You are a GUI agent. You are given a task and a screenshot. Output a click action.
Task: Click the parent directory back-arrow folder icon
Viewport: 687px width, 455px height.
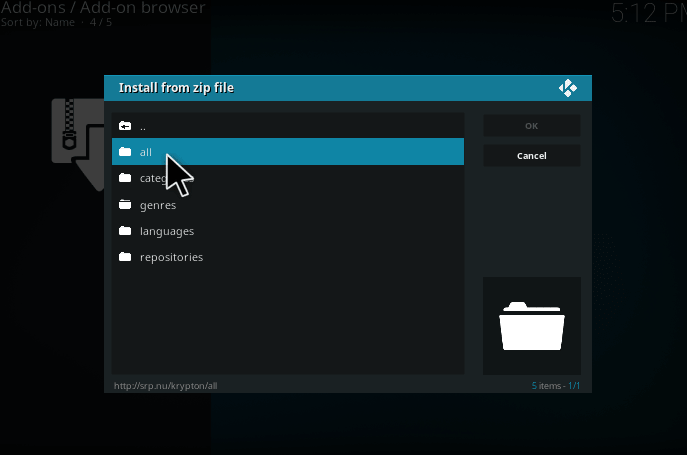[x=125, y=126]
